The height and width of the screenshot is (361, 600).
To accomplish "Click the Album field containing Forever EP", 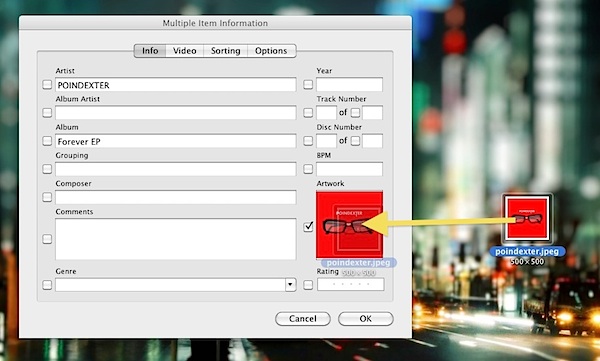I will (176, 141).
